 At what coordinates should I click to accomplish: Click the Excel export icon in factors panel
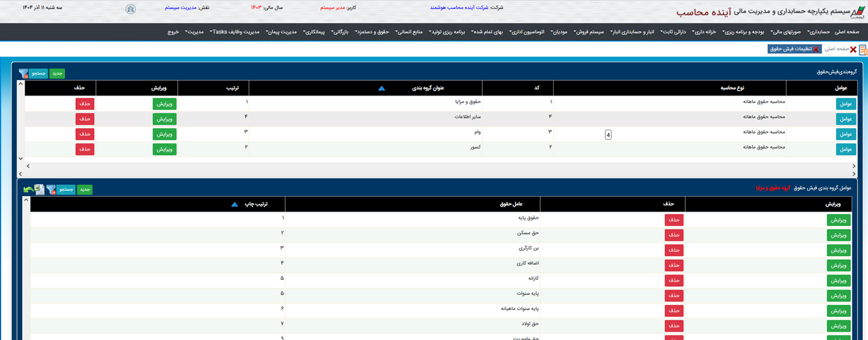click(x=39, y=189)
